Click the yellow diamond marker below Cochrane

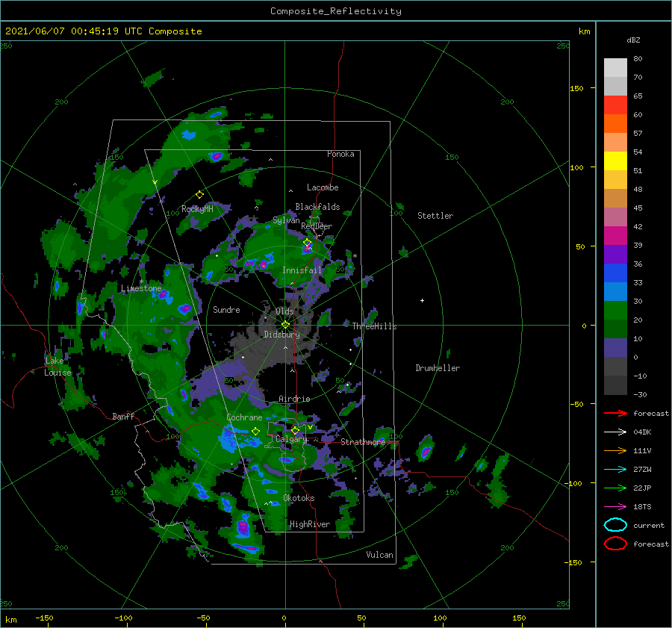tap(255, 432)
